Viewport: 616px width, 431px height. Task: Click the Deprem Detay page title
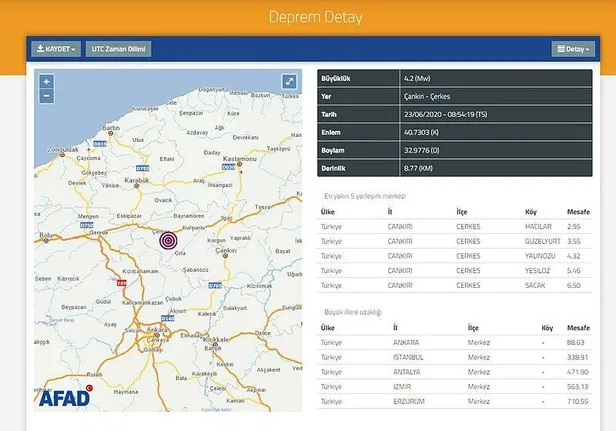(x=308, y=17)
